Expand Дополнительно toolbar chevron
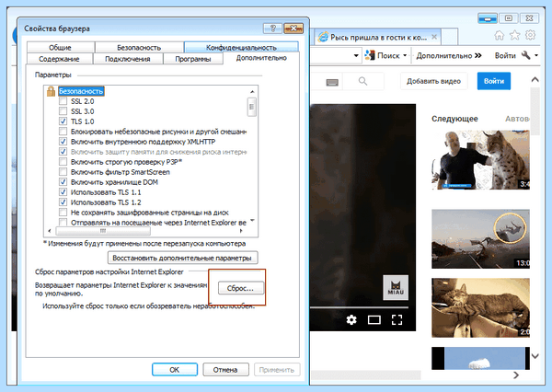Screen dimensions: 552x392 pos(477,55)
